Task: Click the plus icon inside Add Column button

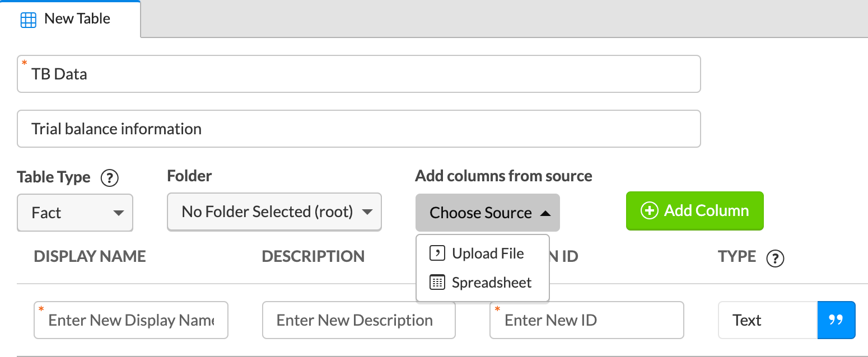Action: pyautogui.click(x=649, y=211)
